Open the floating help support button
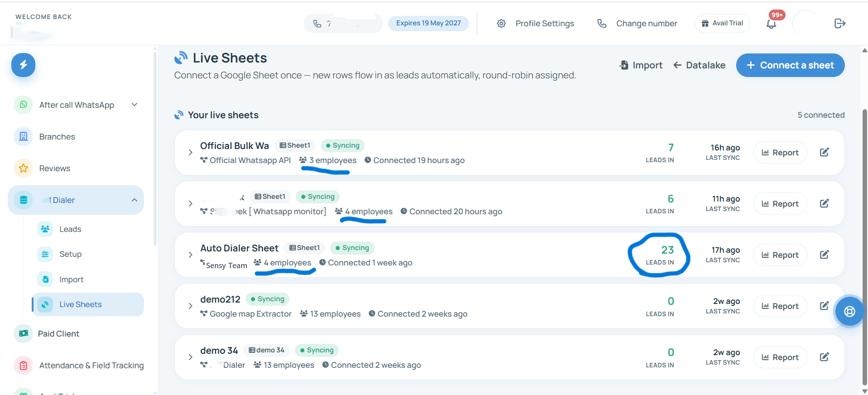This screenshot has height=395, width=868. pos(849,311)
